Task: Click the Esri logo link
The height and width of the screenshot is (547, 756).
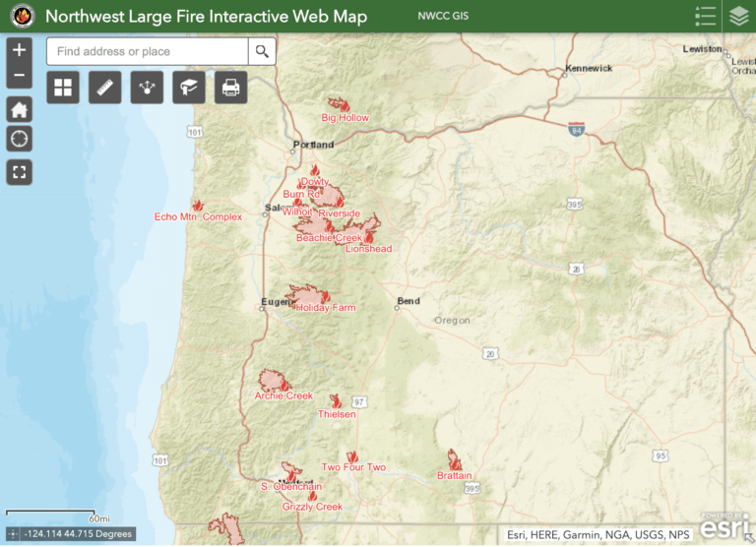Action: click(x=722, y=527)
